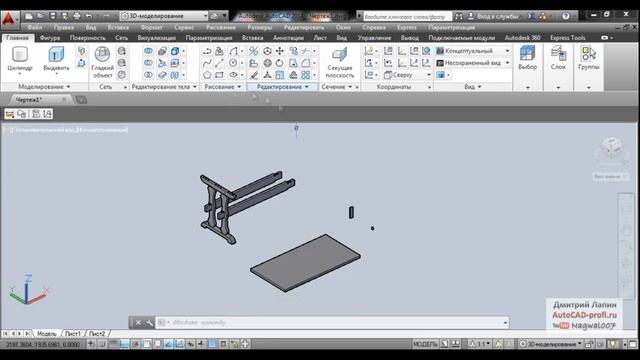This screenshot has height=360, width=640.
Task: Switch to the Визуализация ribbon tab
Action: 157,38
